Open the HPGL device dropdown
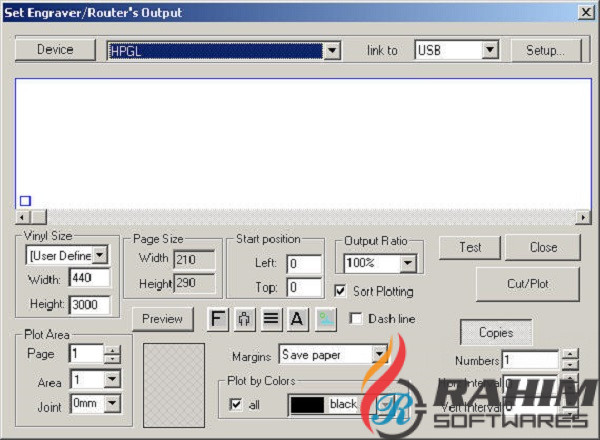This screenshot has width=600, height=440. click(332, 51)
